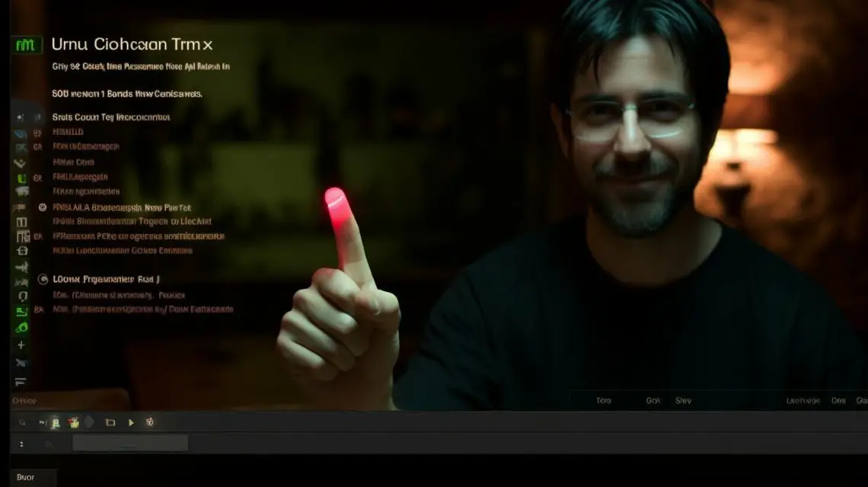Viewport: 868px width, 487px height.
Task: Click the 'Oes' label in the bottom bar
Action: tap(838, 400)
